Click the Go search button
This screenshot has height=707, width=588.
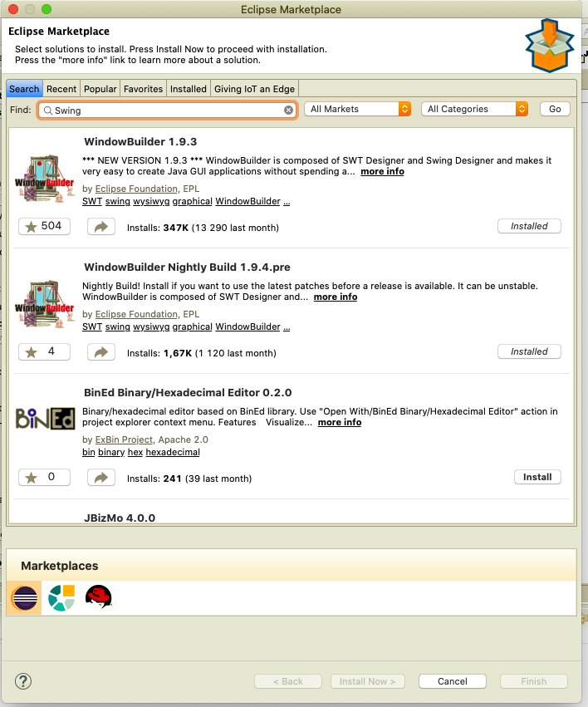[x=555, y=109]
